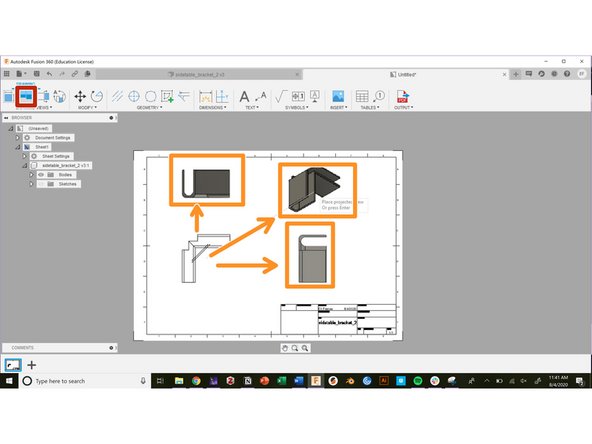The image size is (592, 444).
Task: Select the Dimension tool
Action: 205,97
